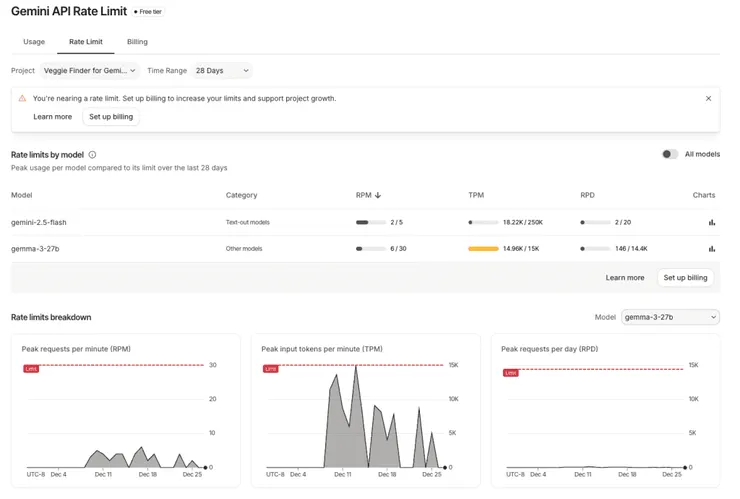740x499 pixels.
Task: Click the 146 / 14.4K RPD value
Action: [631, 249]
